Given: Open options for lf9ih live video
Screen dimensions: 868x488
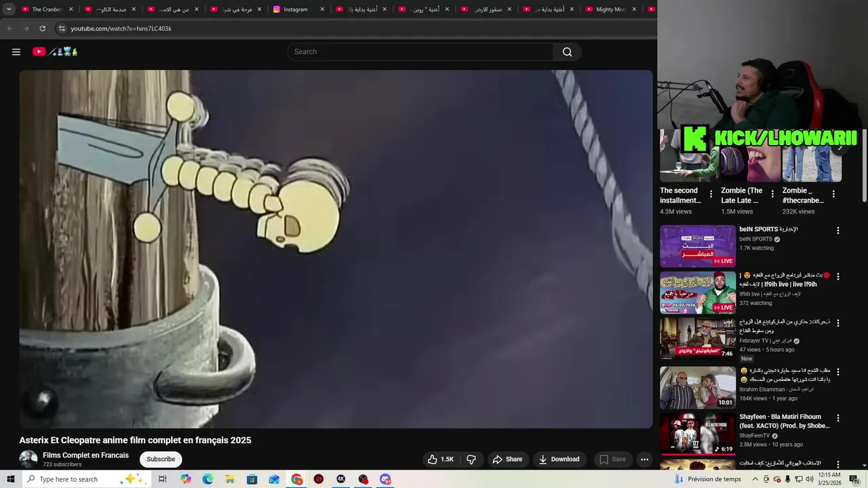Looking at the screenshot, I should 837,277.
